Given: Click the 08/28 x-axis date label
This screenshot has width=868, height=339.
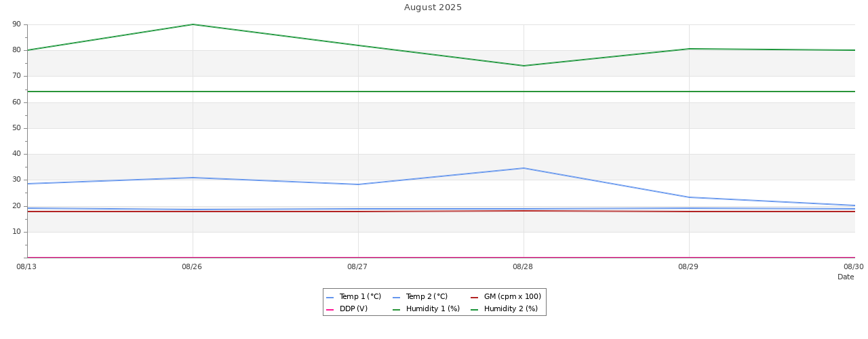Looking at the screenshot, I should 523,267.
